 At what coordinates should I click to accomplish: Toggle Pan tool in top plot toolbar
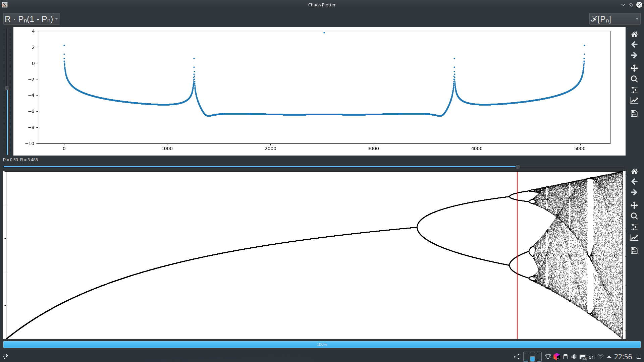tap(634, 68)
